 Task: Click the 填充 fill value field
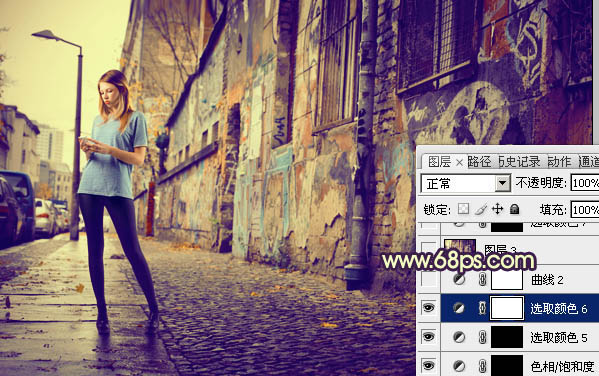click(584, 210)
